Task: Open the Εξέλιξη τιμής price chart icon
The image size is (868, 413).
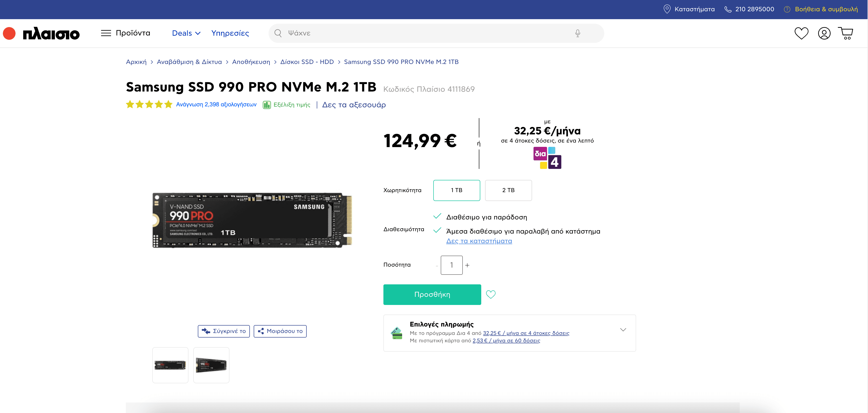Action: click(267, 105)
